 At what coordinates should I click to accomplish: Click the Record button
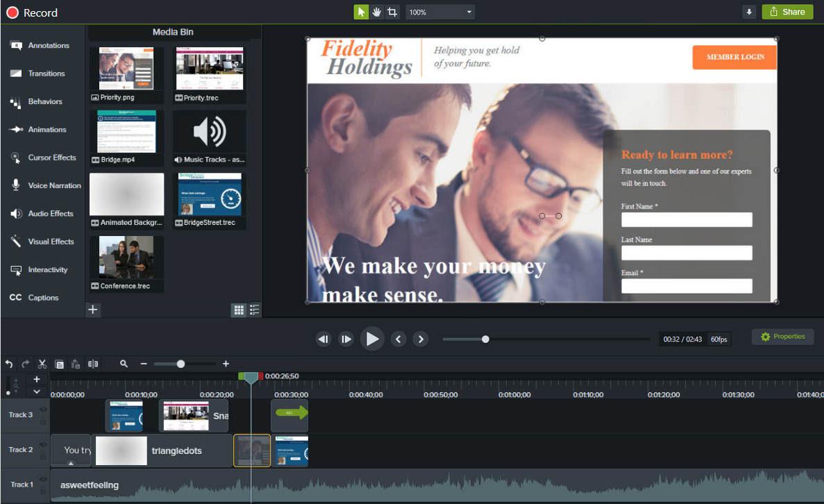click(x=32, y=12)
